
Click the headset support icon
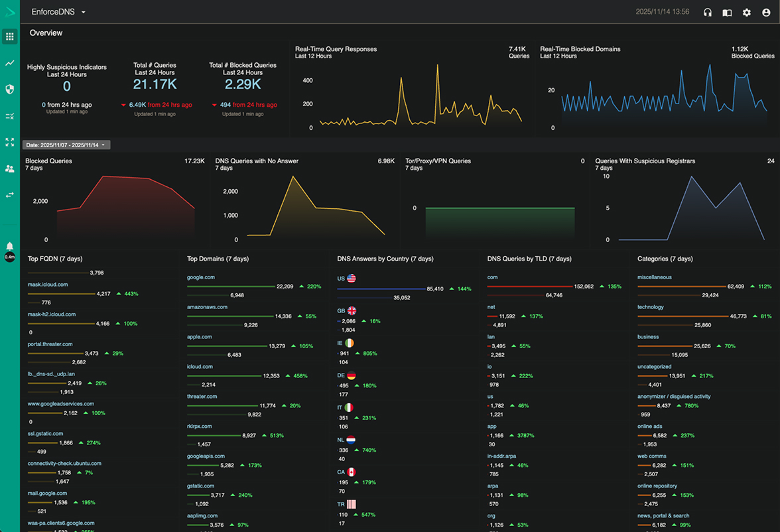pyautogui.click(x=708, y=13)
